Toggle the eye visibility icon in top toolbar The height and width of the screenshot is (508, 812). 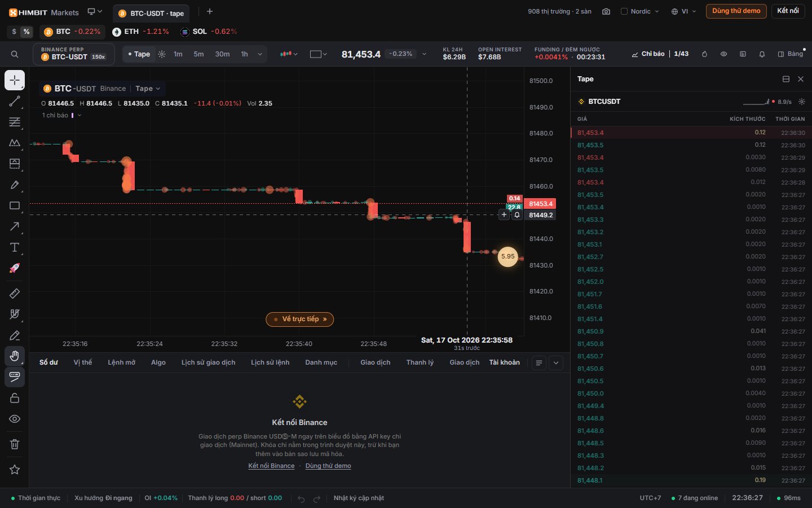[x=723, y=54]
